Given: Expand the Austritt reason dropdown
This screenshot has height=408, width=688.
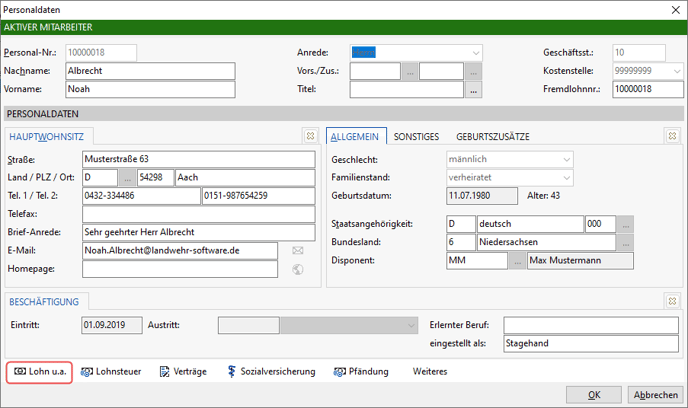Looking at the screenshot, I should (x=411, y=326).
